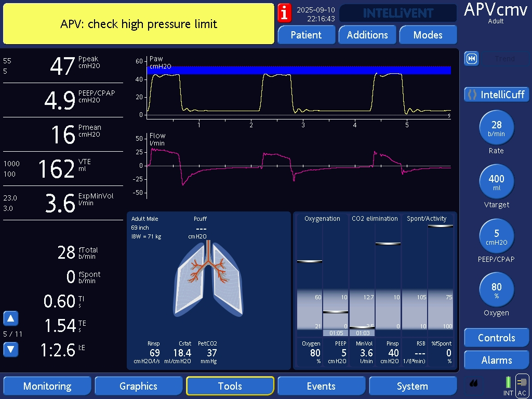This screenshot has height=399, width=532.
Task: Select the Graphics tab
Action: click(138, 386)
